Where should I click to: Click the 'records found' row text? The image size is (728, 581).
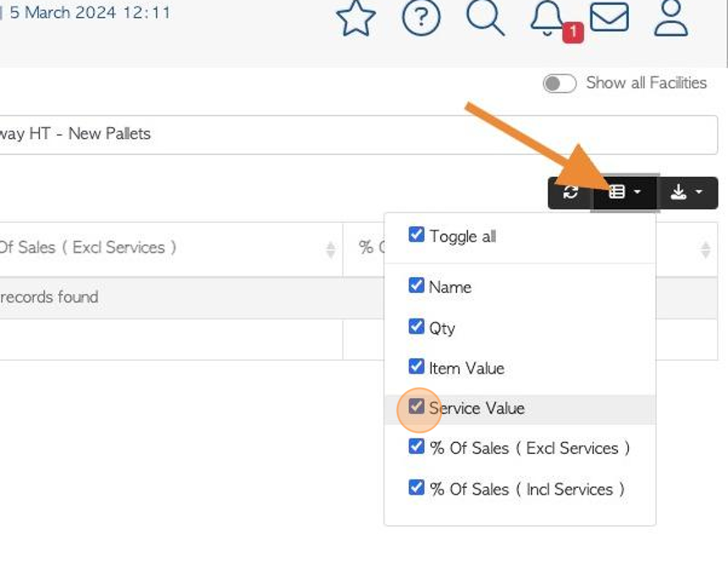pyautogui.click(x=49, y=297)
